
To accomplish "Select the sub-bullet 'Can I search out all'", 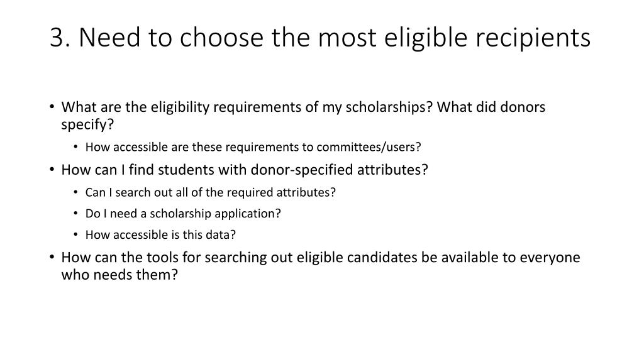I will [210, 192].
